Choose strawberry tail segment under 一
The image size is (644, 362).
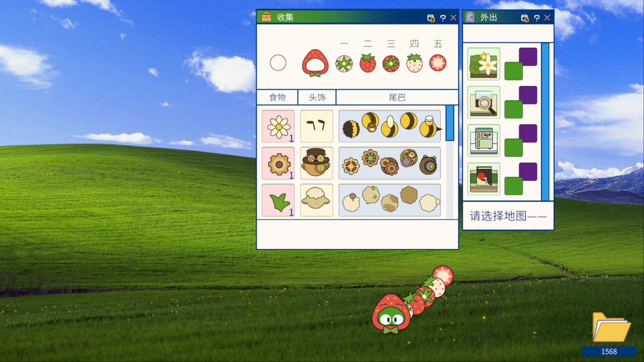[344, 63]
